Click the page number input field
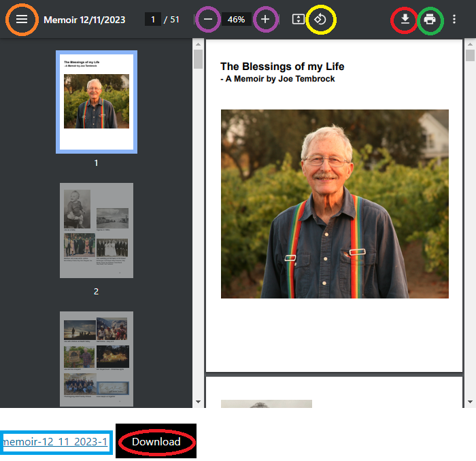Screen dimensions: 476x461 [153, 20]
